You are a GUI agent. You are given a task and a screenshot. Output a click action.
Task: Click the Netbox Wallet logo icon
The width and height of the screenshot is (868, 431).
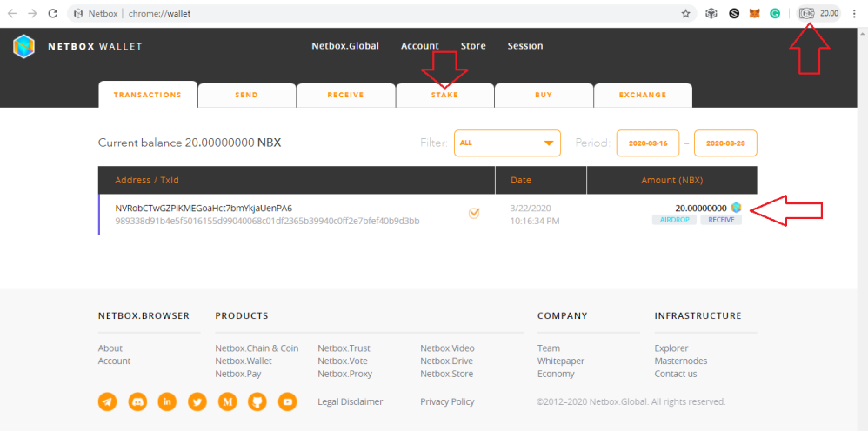pos(23,46)
